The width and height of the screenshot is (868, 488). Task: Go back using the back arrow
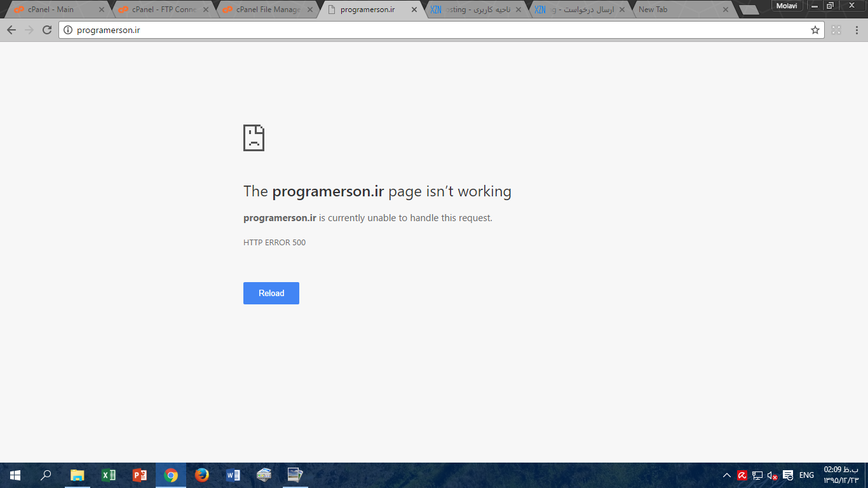pos(11,30)
